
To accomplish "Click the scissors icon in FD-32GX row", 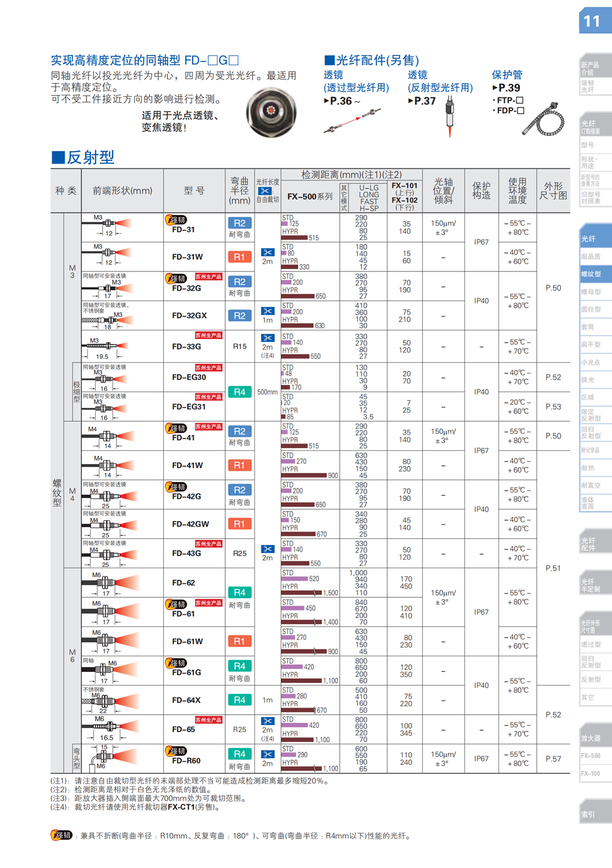I will coord(267,311).
